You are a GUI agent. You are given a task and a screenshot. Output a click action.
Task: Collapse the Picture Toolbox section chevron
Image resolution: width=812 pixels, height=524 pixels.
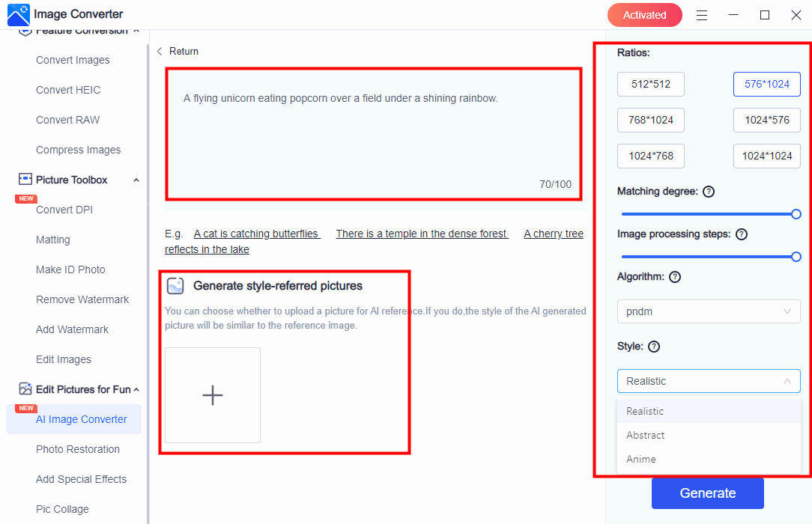(x=136, y=180)
